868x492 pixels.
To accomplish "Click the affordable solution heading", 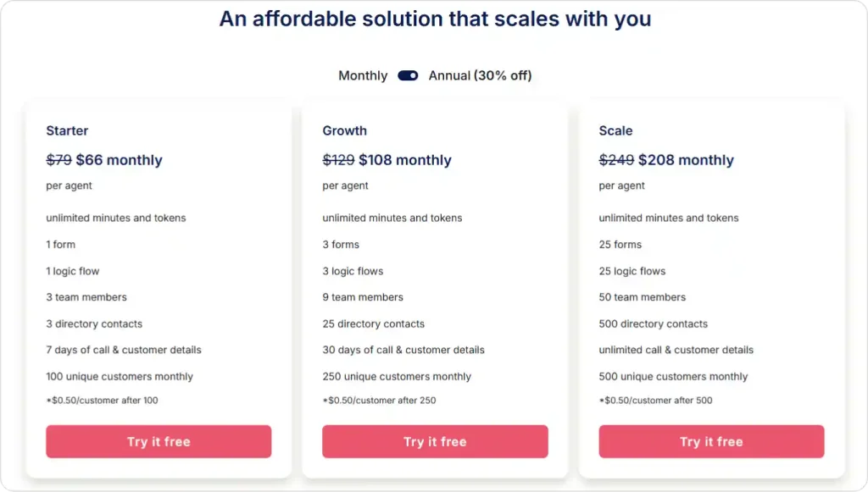I will 435,19.
